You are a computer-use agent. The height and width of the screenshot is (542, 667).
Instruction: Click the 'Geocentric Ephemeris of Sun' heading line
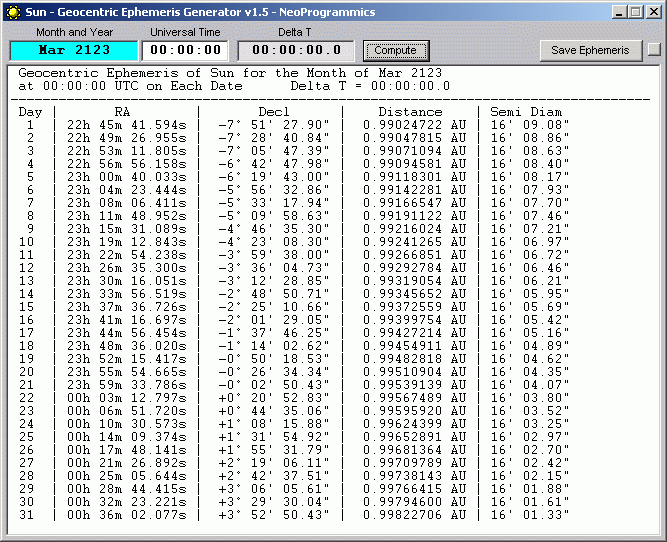197,74
